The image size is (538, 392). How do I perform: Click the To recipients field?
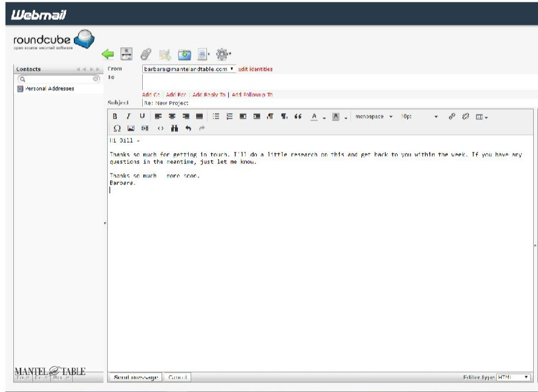click(340, 82)
